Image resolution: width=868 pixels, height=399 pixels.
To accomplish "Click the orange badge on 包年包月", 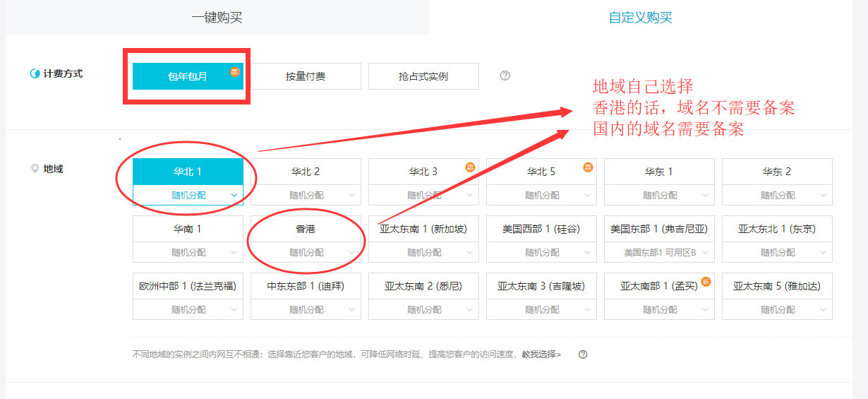I will (x=235, y=71).
